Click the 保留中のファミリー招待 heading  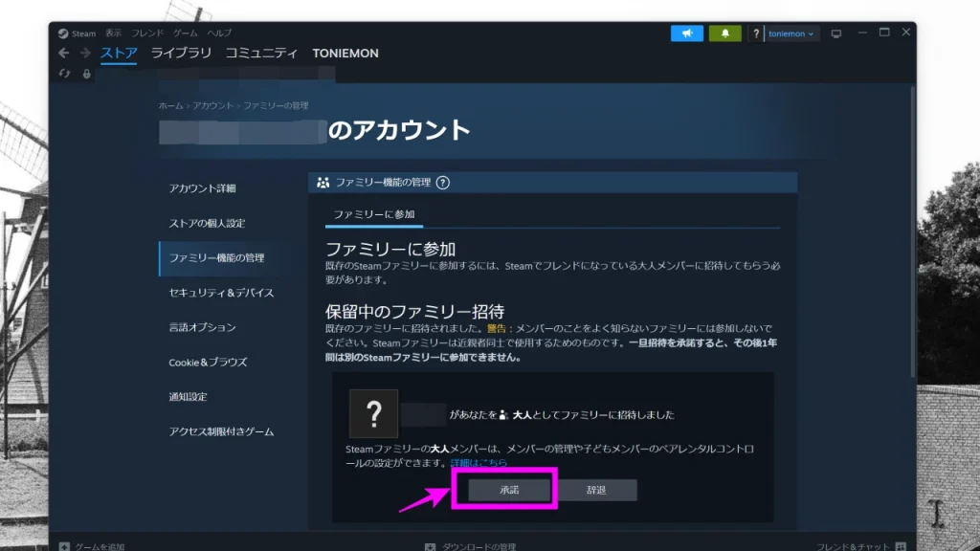pos(414,311)
